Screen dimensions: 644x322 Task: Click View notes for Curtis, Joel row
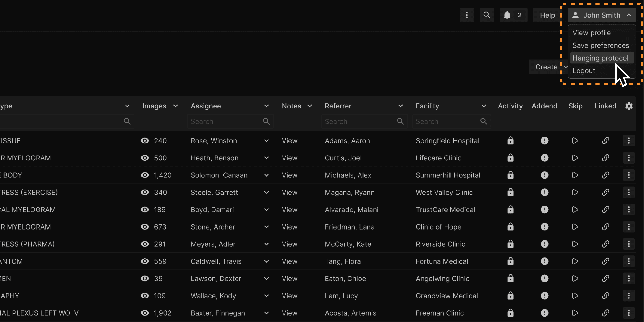click(290, 158)
